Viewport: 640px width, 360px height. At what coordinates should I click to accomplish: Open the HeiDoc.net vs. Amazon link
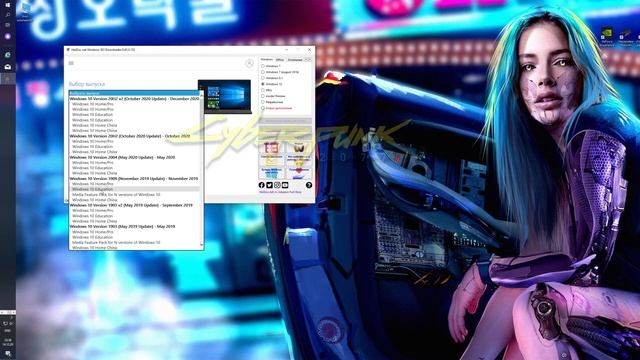[280, 192]
